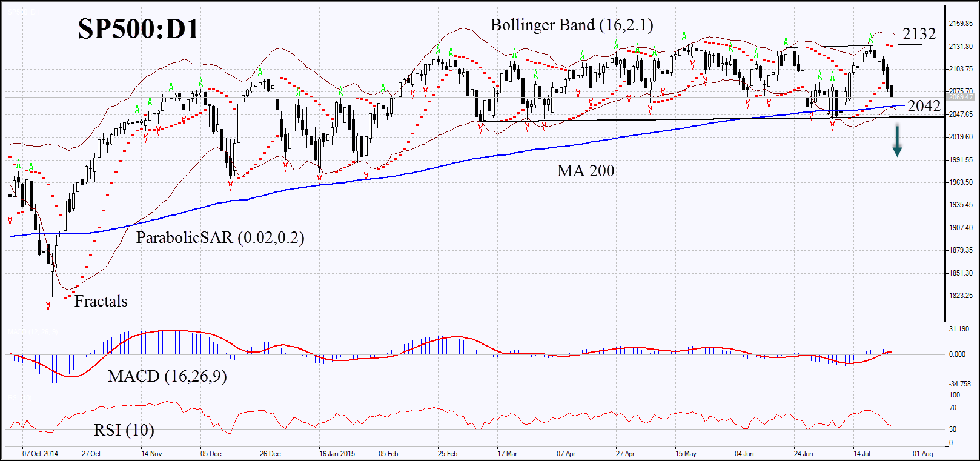Click the 25 Feb date label
Screen dimensions: 980x461
click(448, 454)
